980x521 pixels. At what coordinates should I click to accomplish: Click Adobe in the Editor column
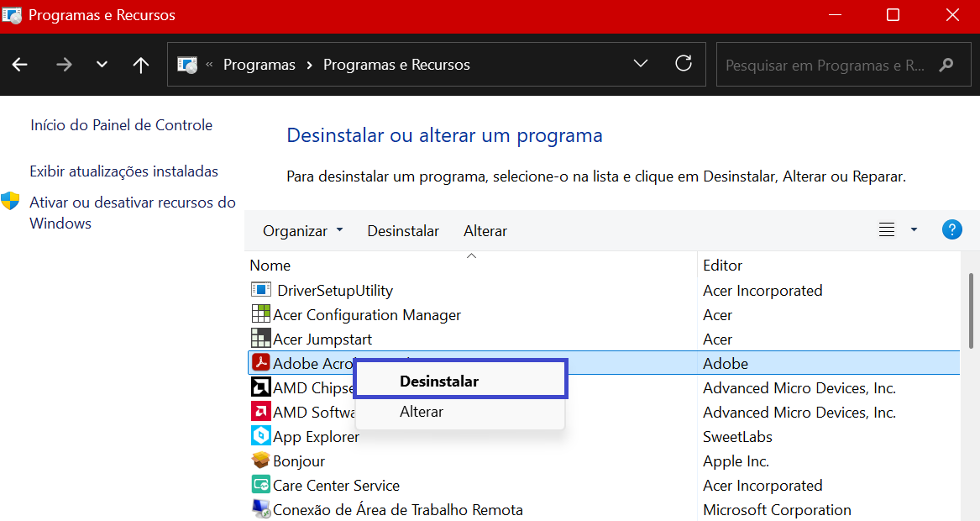(x=725, y=363)
